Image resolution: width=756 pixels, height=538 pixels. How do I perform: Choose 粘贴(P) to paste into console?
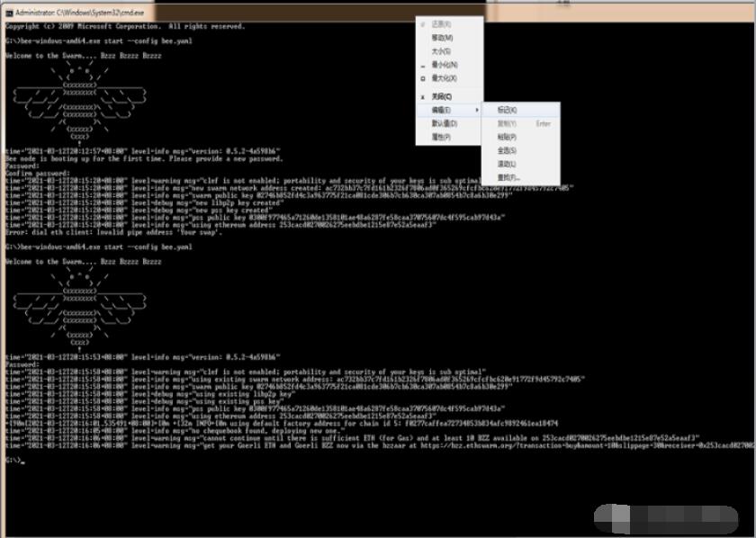tap(508, 138)
